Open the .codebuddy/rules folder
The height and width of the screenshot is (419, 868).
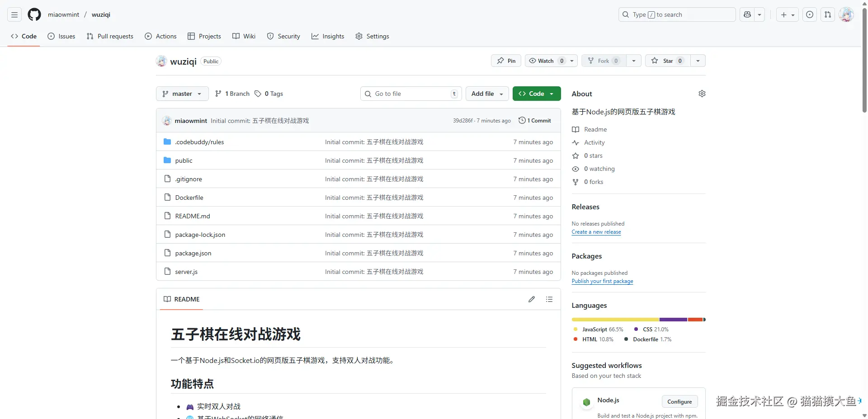[x=199, y=142]
